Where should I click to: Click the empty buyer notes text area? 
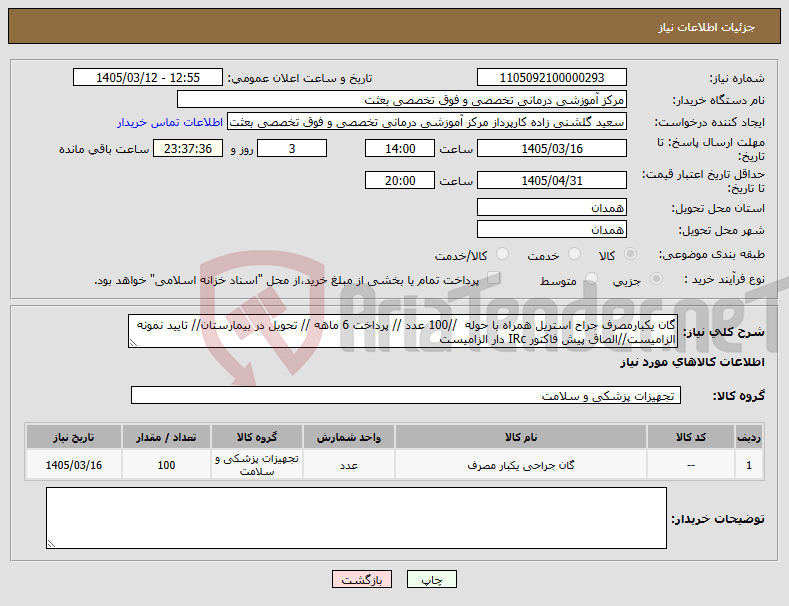tap(356, 518)
